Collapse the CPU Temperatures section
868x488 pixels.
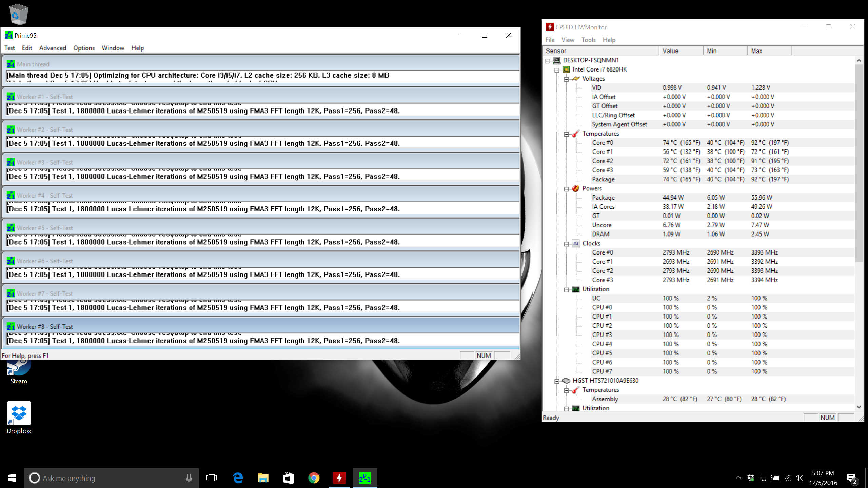566,134
